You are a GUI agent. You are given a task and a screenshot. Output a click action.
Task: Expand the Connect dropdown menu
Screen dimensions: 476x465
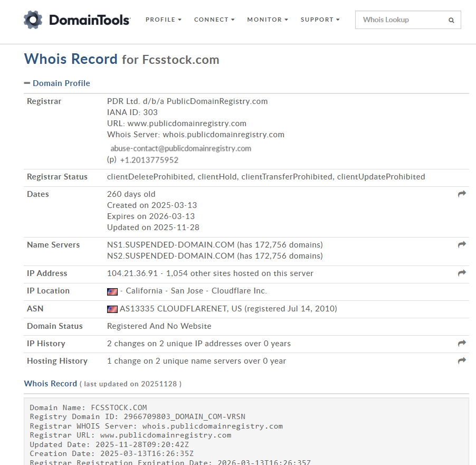(x=214, y=20)
